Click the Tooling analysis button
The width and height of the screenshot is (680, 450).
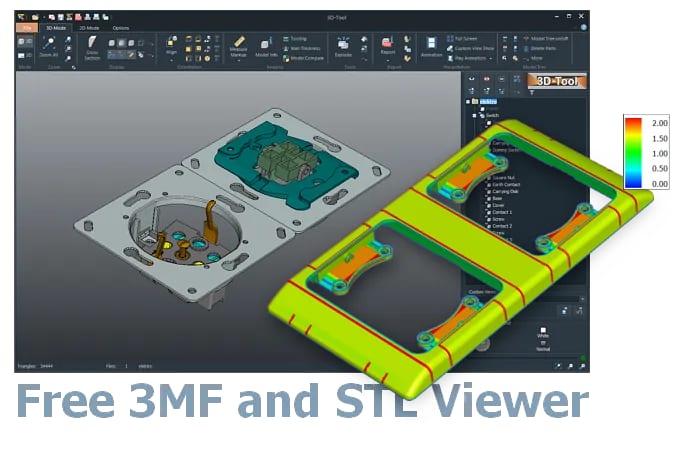[x=295, y=39]
